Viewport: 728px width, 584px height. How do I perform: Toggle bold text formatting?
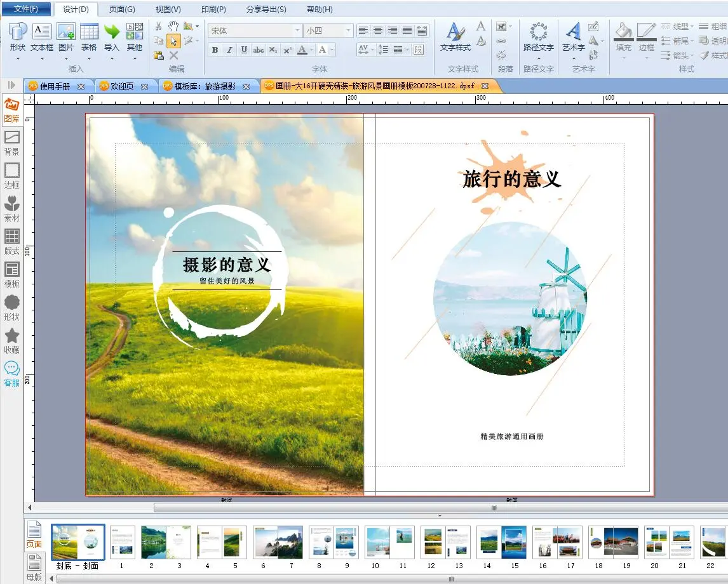pyautogui.click(x=215, y=50)
